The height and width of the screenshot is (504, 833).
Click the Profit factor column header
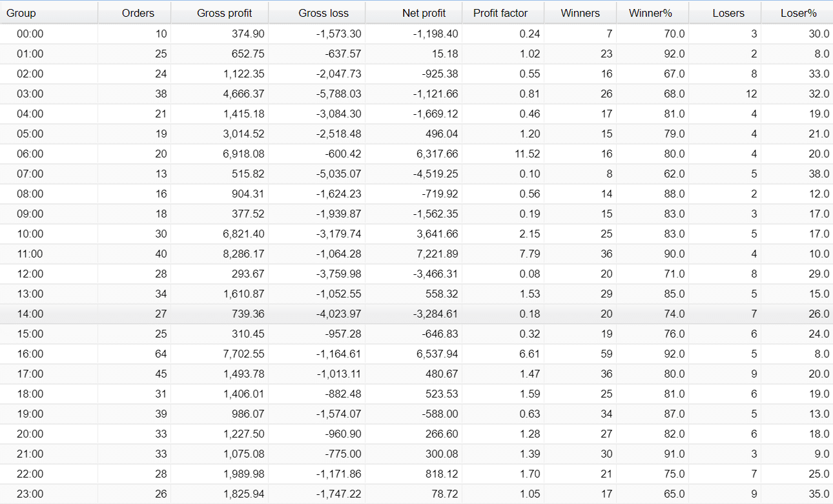coord(504,13)
